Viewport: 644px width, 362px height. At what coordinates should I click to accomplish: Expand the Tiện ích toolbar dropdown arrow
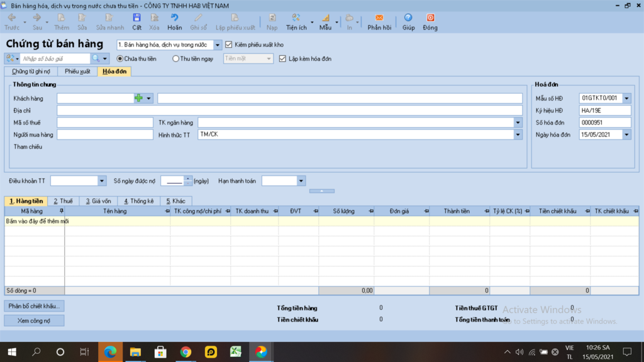312,22
